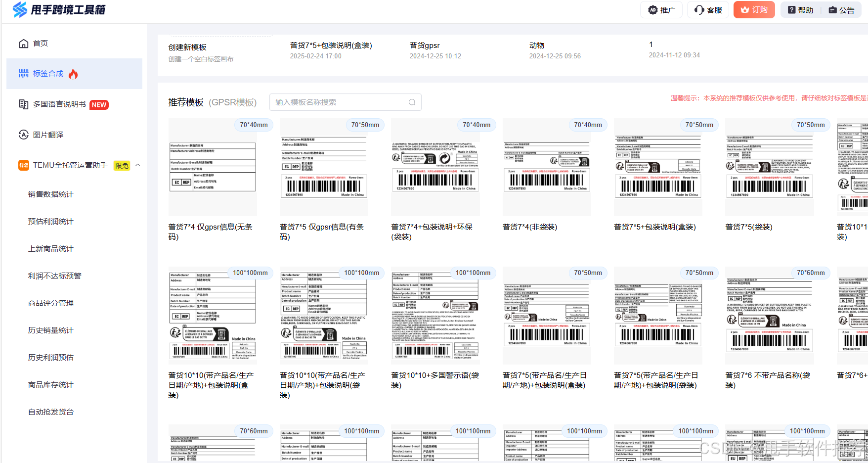Select 历史销量统计 in the sidebar
The width and height of the screenshot is (868, 463).
click(50, 330)
